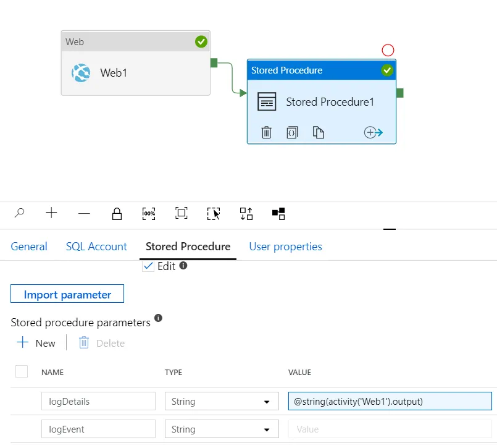Screen dimensions: 497x448
Task: Click the Edit info tooltip icon
Action: pyautogui.click(x=183, y=265)
